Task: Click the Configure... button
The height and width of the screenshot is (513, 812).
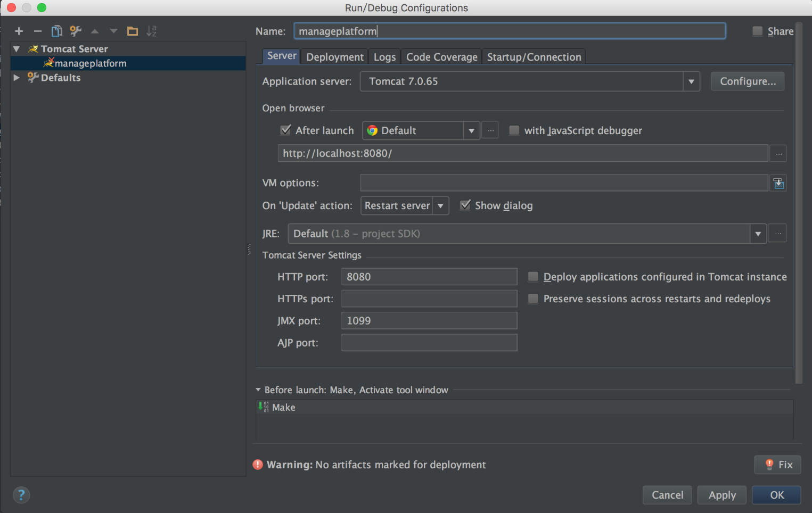Action: pyautogui.click(x=748, y=81)
